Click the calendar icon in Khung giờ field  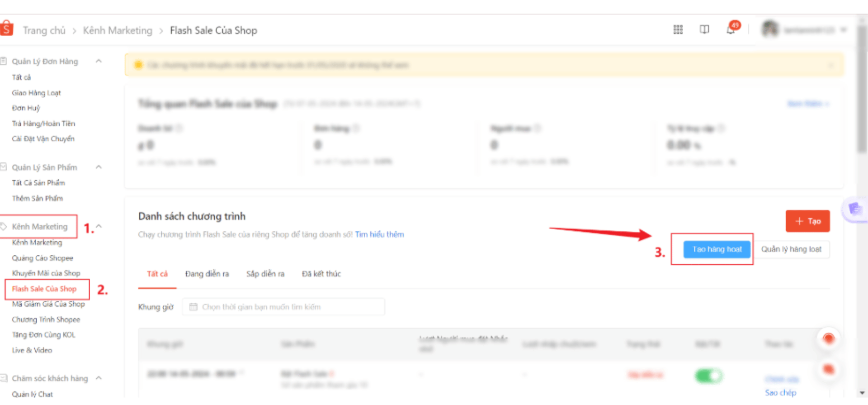(193, 307)
